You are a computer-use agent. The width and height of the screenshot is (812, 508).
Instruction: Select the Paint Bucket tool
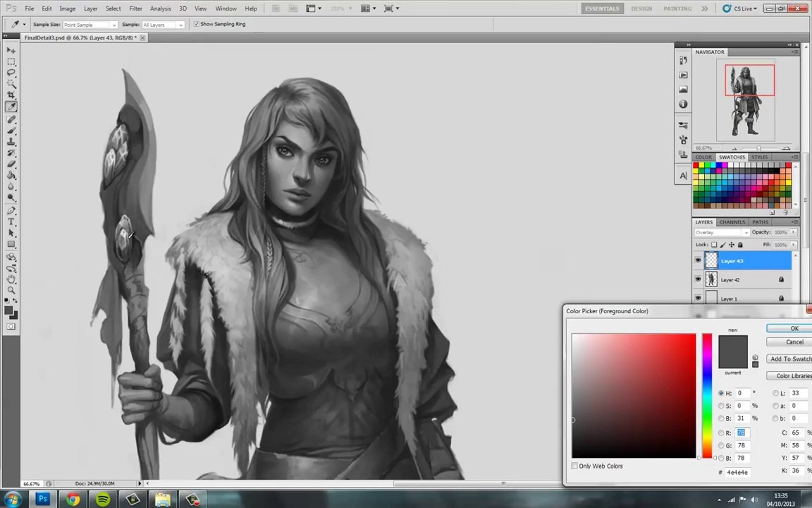click(11, 175)
